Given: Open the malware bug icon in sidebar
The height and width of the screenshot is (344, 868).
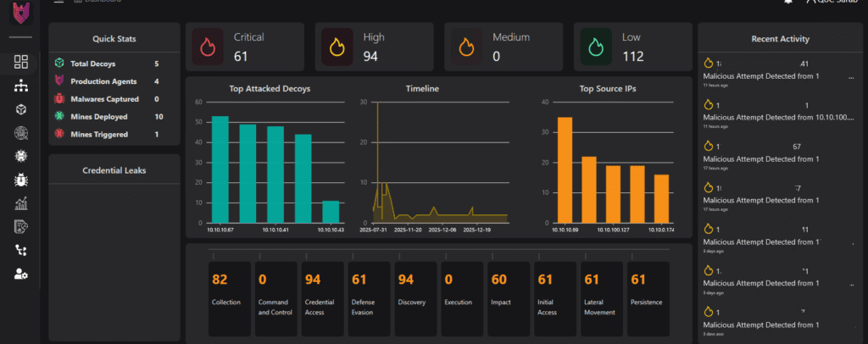Looking at the screenshot, I should pyautogui.click(x=21, y=180).
